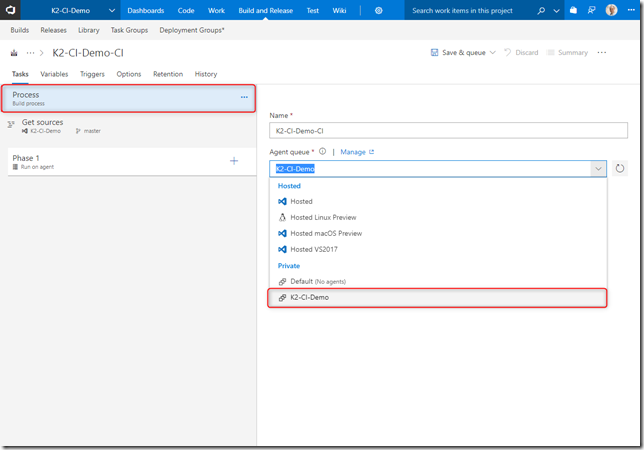This screenshot has height=450, width=644.
Task: Go to Task Groups page
Action: pyautogui.click(x=129, y=30)
